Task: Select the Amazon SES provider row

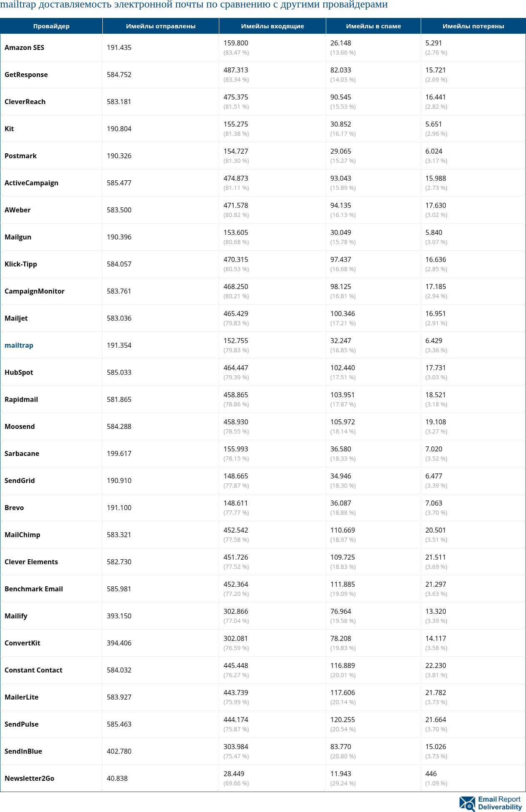Action: [x=24, y=47]
